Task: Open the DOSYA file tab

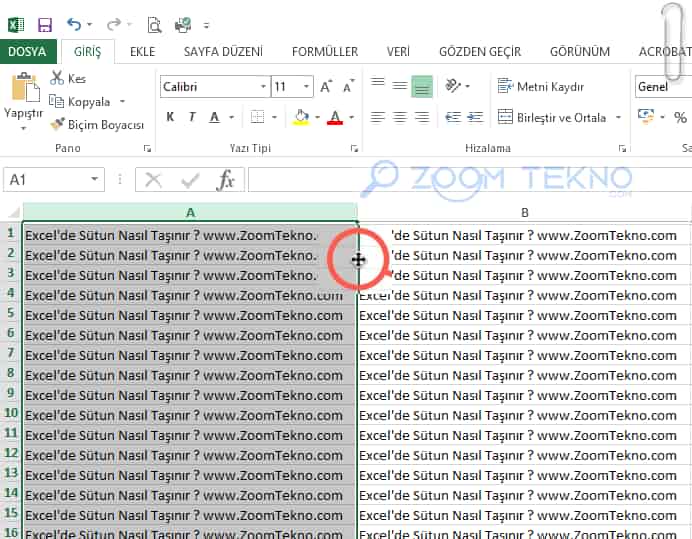Action: (x=27, y=52)
